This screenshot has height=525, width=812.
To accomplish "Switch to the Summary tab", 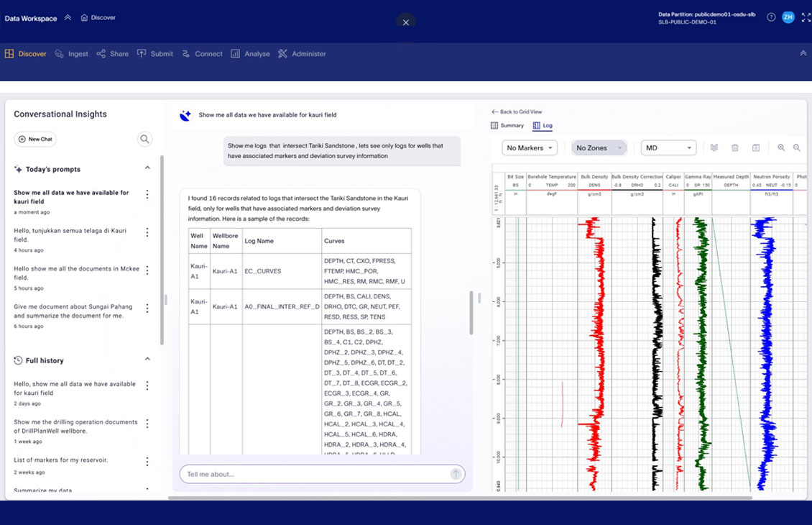I will click(507, 125).
